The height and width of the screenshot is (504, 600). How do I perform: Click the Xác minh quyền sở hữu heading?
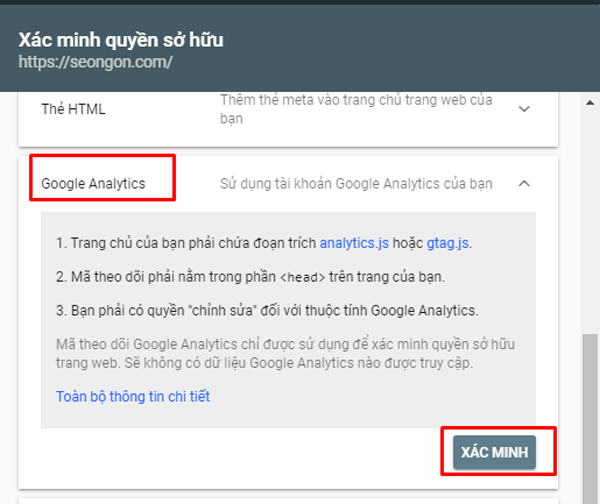121,40
